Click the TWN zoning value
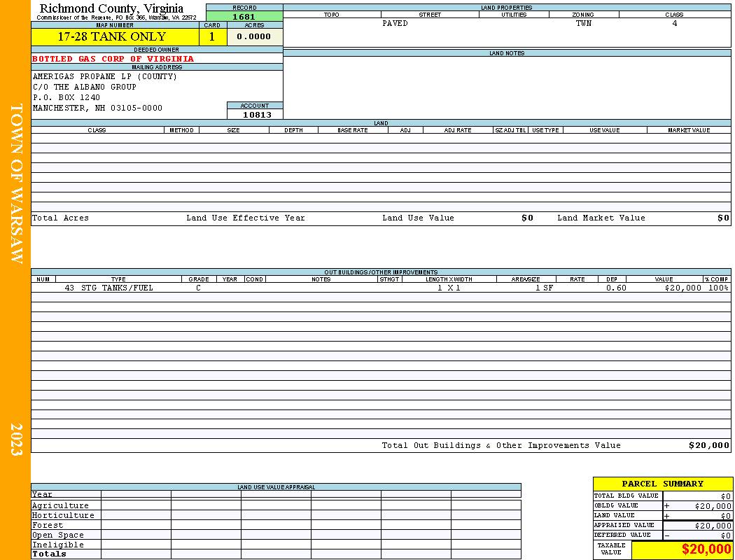735x560 pixels. 584,23
